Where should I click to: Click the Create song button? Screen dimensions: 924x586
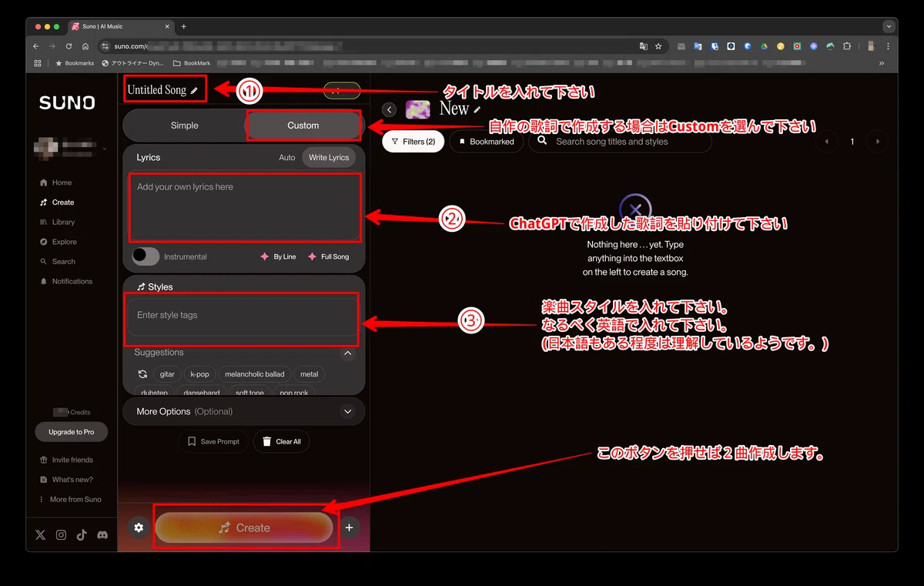(244, 527)
